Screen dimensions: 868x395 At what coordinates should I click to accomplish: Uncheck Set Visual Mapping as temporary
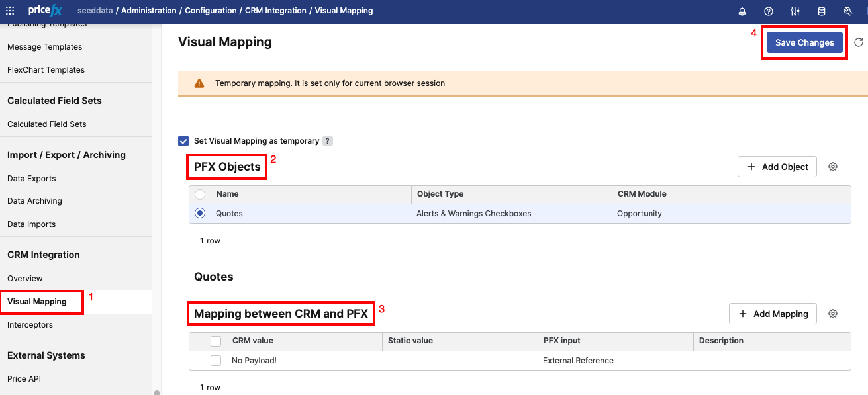(183, 141)
